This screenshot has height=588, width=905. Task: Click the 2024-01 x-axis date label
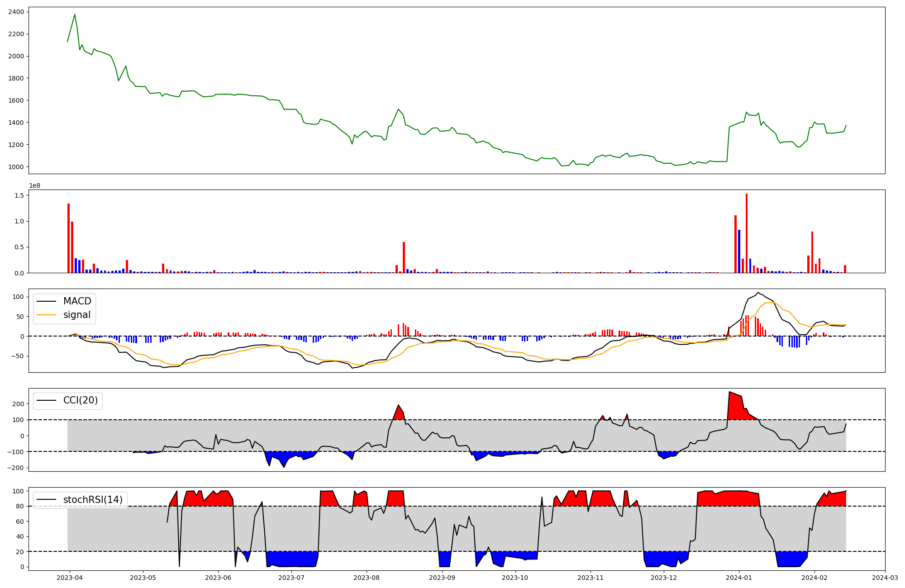(x=739, y=578)
